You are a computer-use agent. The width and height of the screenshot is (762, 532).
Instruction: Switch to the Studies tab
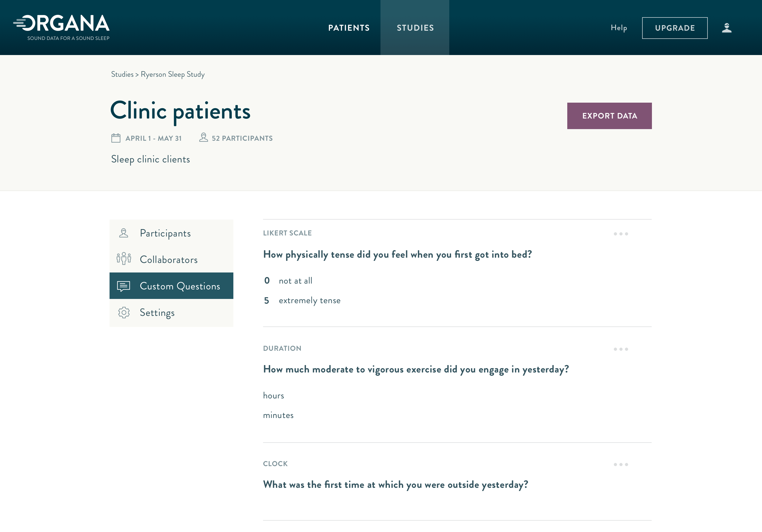tap(415, 28)
